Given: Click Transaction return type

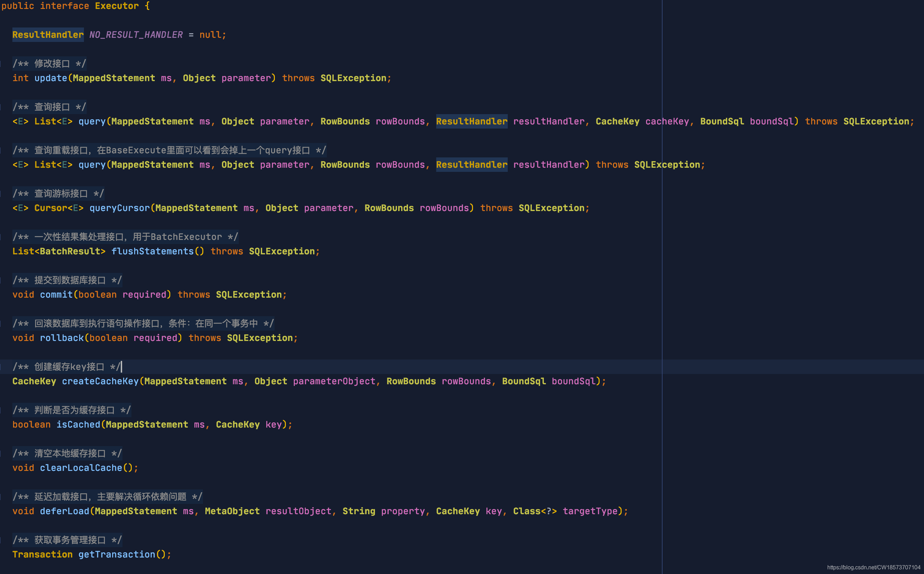Looking at the screenshot, I should (42, 554).
